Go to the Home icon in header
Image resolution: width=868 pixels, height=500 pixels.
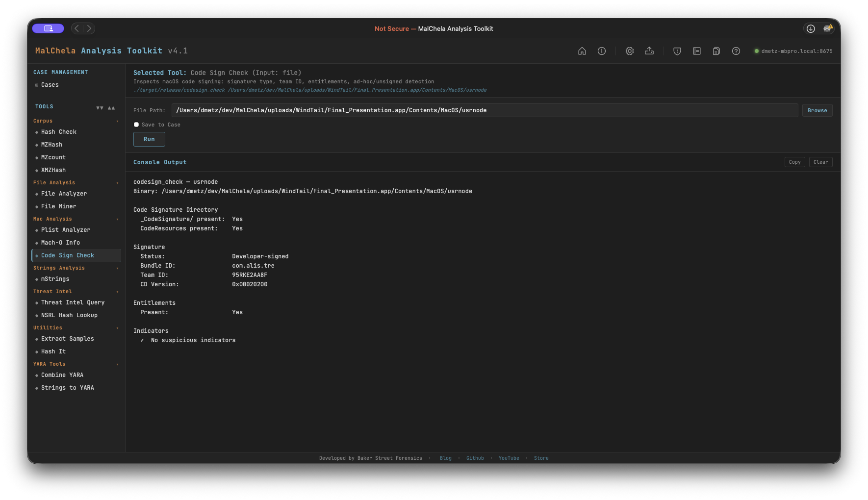pos(582,51)
